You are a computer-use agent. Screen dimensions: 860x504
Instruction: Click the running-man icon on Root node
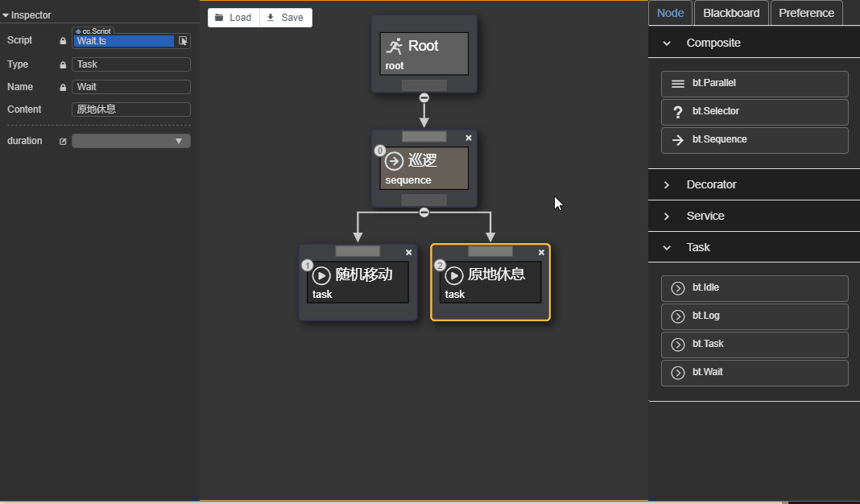[394, 46]
